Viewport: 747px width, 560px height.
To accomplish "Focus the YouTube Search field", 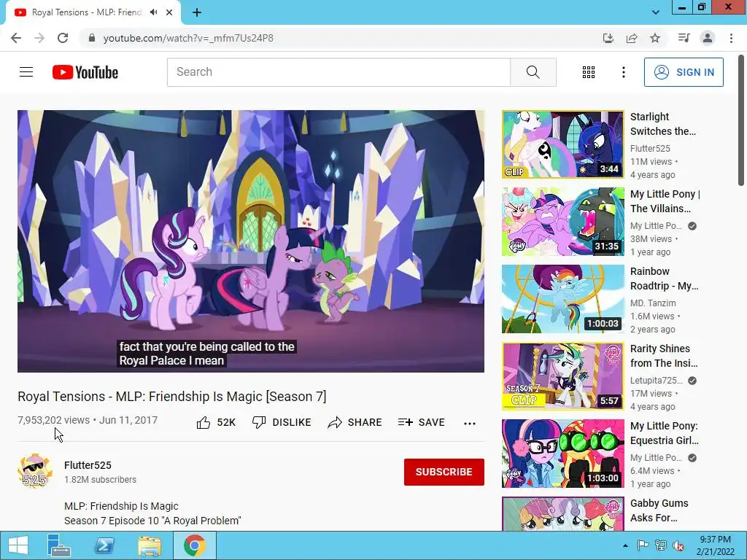I will pyautogui.click(x=338, y=72).
